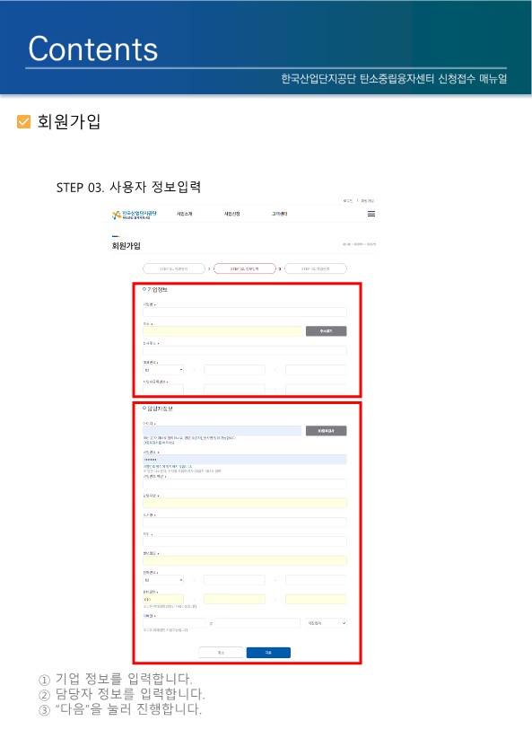Image resolution: width=532 pixels, height=756 pixels.
Task: Click the blue ID field under 담당자정보
Action: (222, 431)
